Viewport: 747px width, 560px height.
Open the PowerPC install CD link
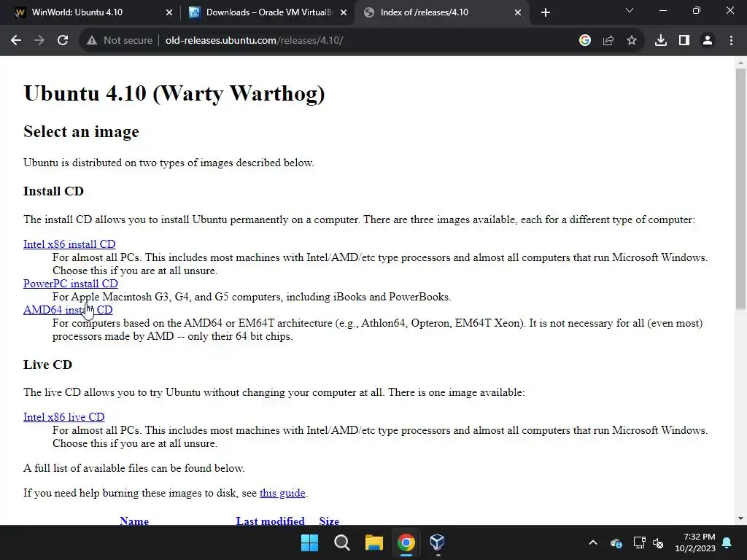71,284
